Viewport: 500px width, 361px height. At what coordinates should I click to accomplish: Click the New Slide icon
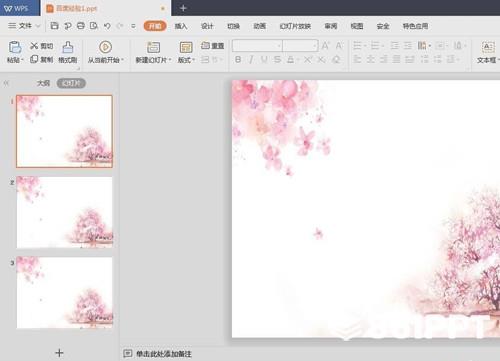point(153,47)
